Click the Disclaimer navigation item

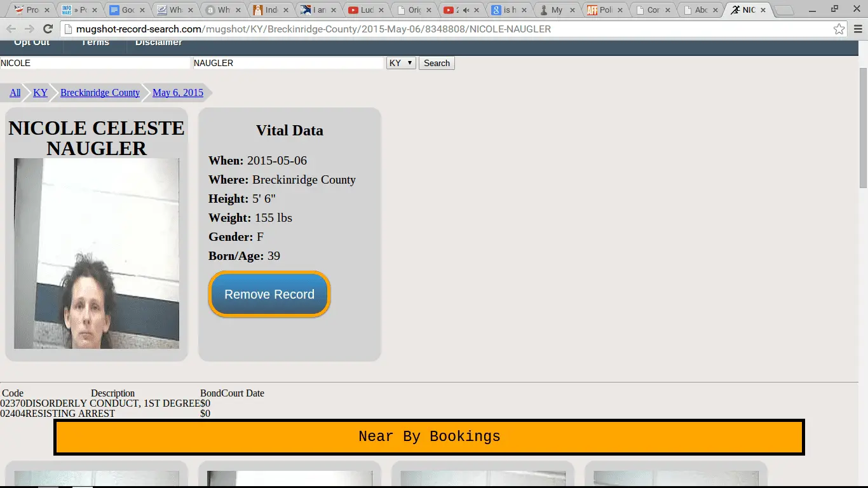158,43
